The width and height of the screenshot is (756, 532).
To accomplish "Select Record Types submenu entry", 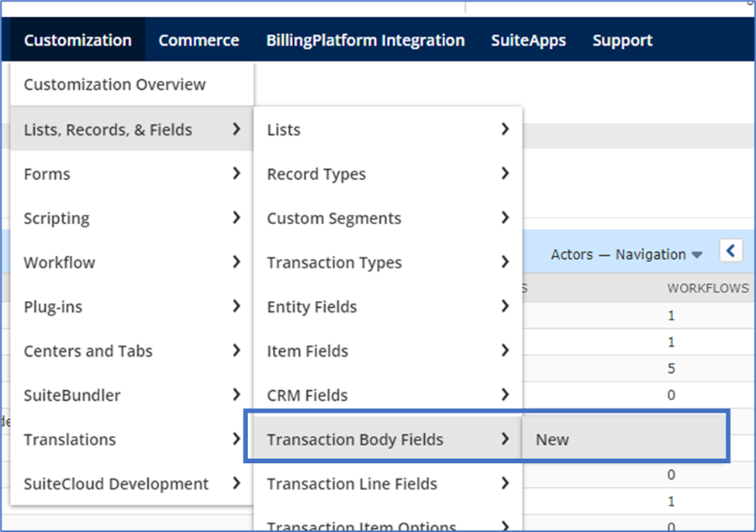I will [x=388, y=174].
